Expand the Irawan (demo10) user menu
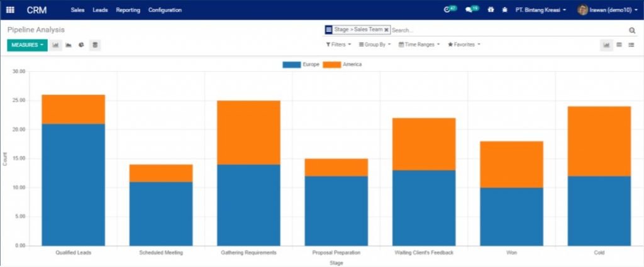Image resolution: width=644 pixels, height=267 pixels. pyautogui.click(x=607, y=10)
